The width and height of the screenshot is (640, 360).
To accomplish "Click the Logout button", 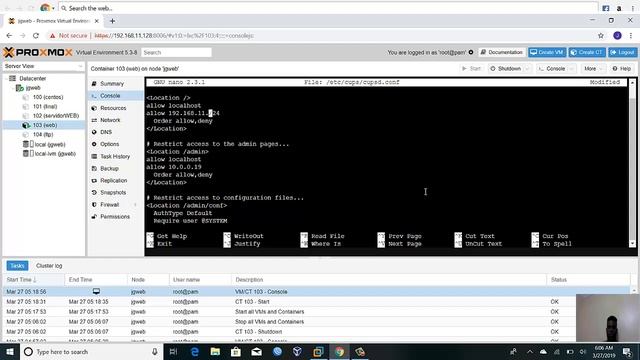I will (x=622, y=52).
